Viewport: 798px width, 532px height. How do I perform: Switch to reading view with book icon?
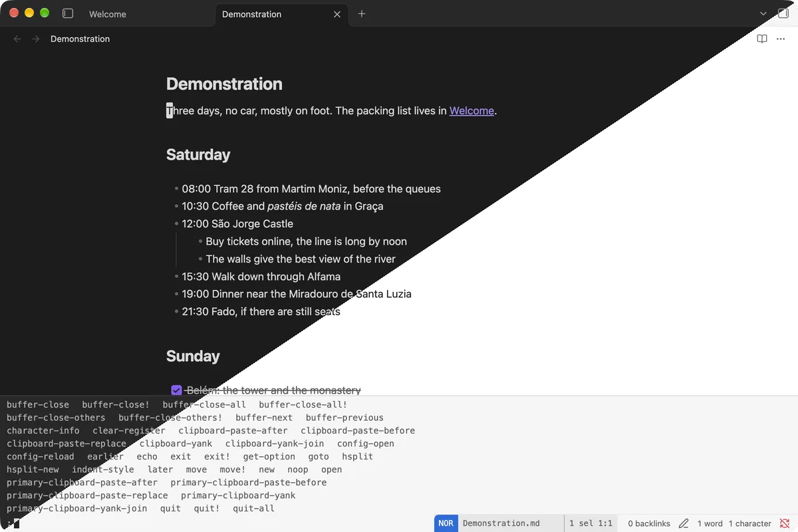[762, 39]
